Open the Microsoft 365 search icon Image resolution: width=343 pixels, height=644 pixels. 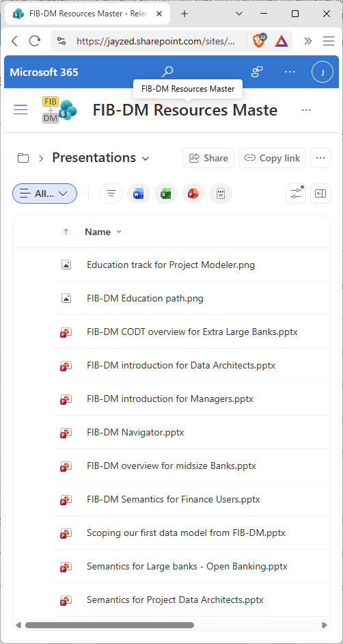click(167, 72)
